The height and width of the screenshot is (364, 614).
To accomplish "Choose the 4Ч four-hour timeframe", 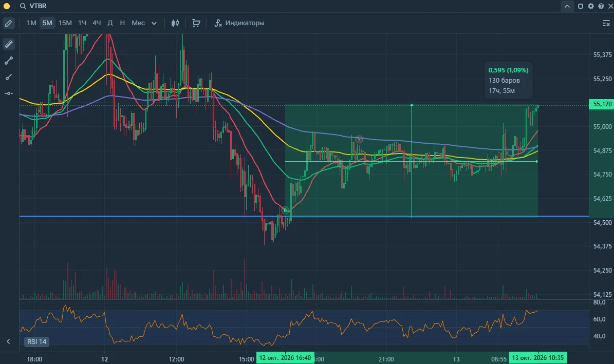I will click(96, 23).
